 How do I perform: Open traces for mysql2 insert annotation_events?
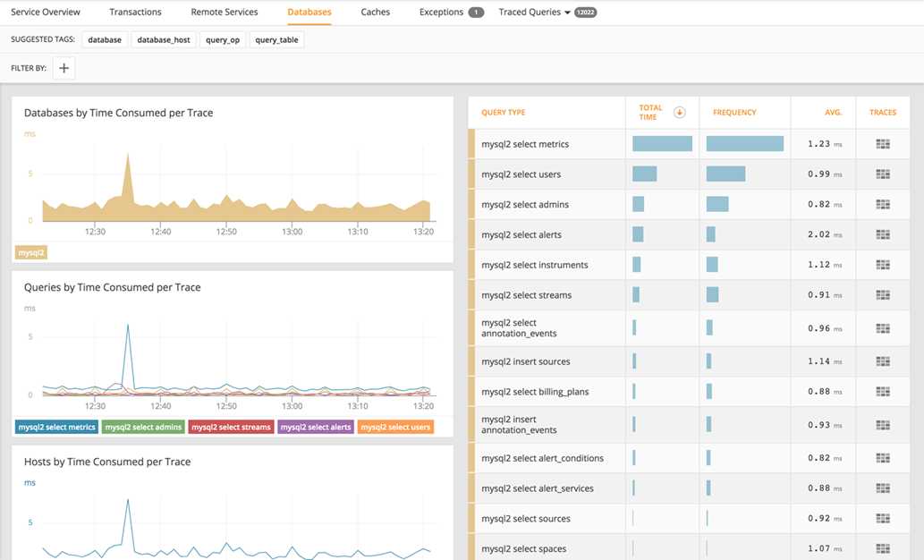click(882, 425)
